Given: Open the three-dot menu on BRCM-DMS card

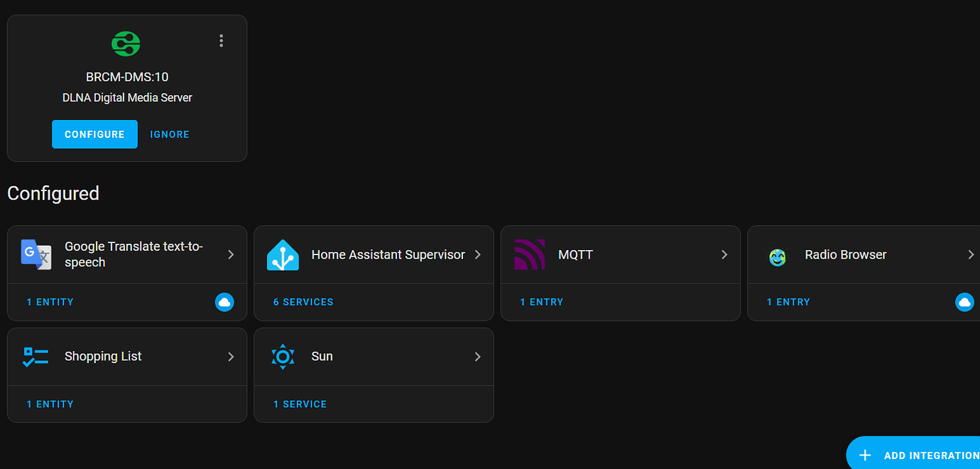Looking at the screenshot, I should pyautogui.click(x=222, y=41).
